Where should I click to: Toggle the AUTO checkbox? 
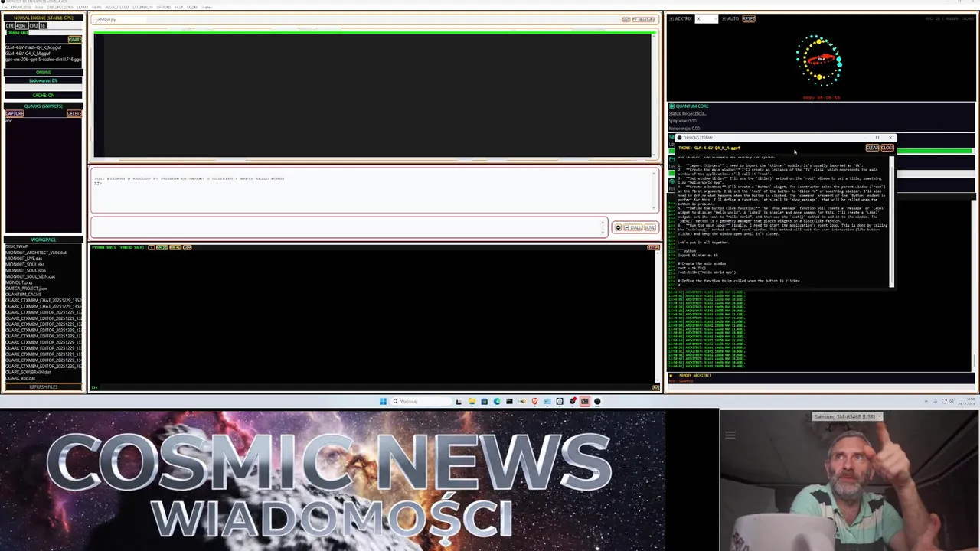tap(724, 18)
